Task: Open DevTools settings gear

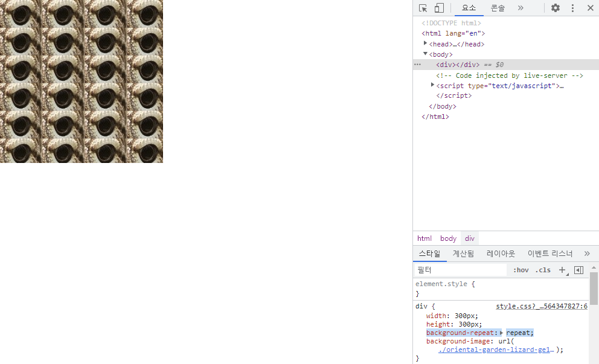Action: point(556,8)
